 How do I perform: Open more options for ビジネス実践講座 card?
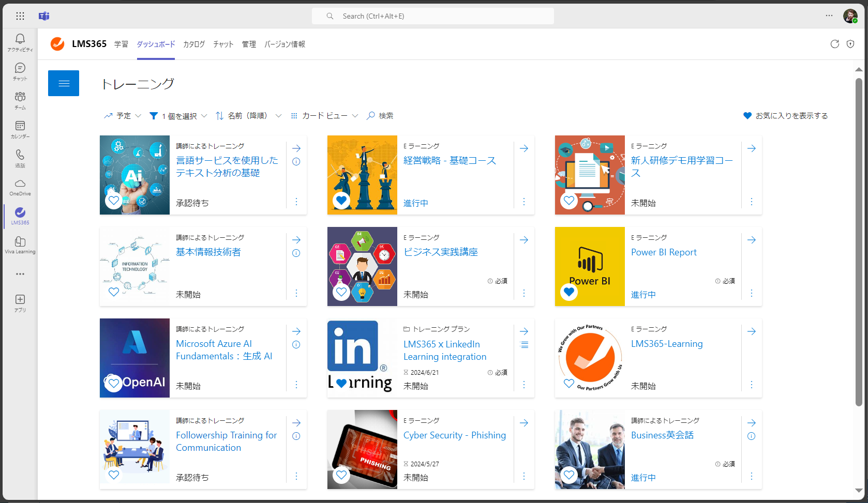pyautogui.click(x=524, y=293)
